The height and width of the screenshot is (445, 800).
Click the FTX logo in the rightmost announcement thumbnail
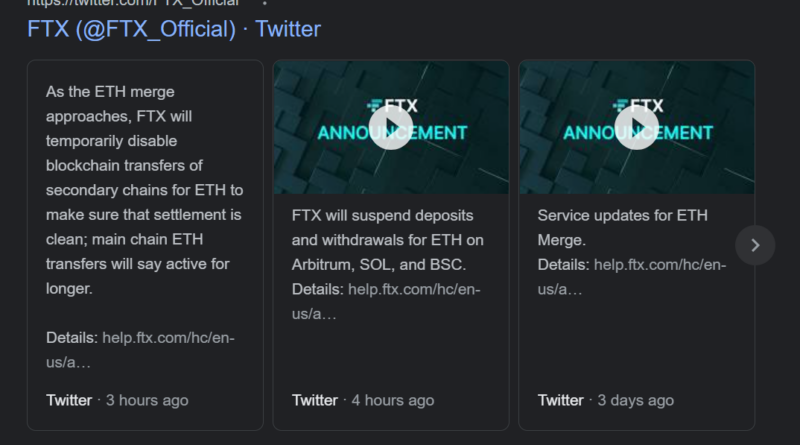coord(636,104)
